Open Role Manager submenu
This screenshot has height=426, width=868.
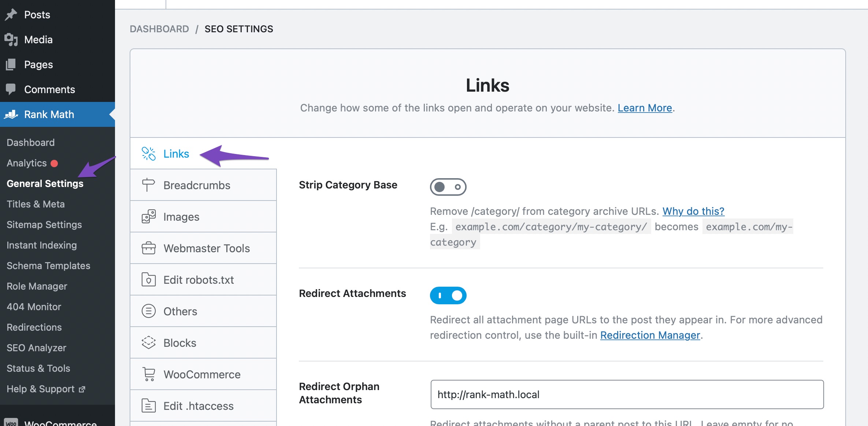(x=37, y=286)
